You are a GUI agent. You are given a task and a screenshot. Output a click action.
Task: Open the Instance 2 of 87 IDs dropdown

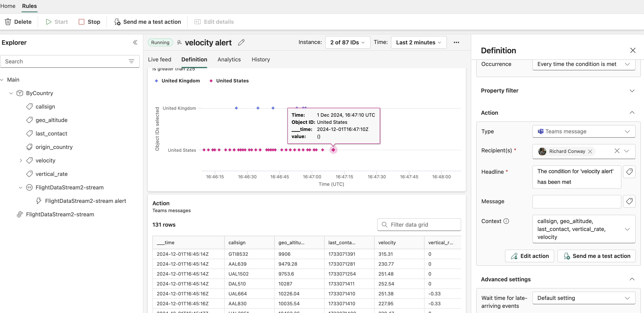pyautogui.click(x=348, y=42)
